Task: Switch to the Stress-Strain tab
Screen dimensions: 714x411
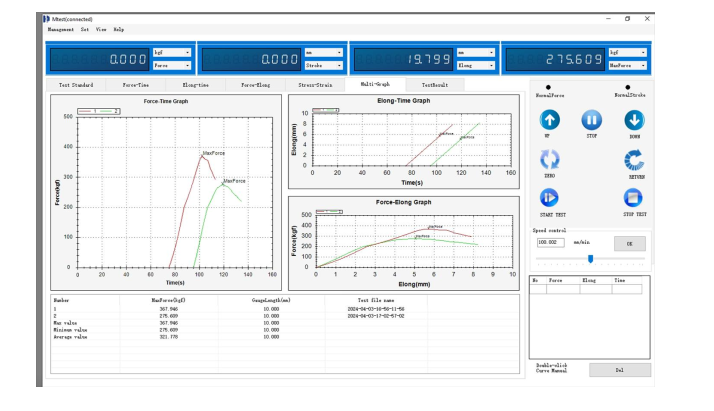Action: pos(313,86)
